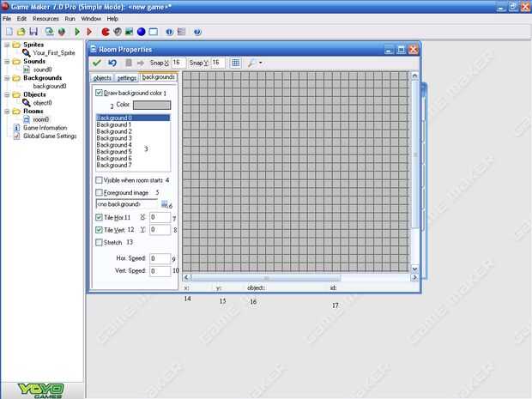Screen dimensions: 532x399
Task: Collapse the Sprites folder
Action: (x=7, y=45)
